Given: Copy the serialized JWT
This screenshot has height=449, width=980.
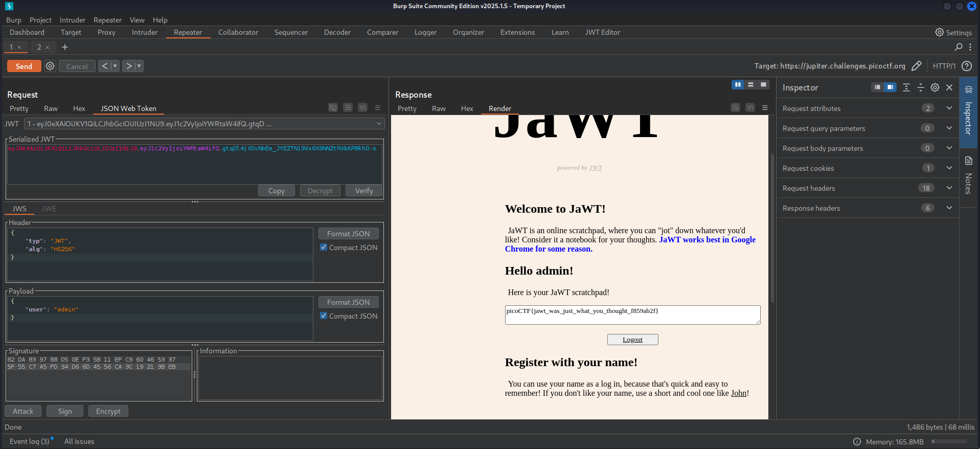Looking at the screenshot, I should [x=277, y=191].
